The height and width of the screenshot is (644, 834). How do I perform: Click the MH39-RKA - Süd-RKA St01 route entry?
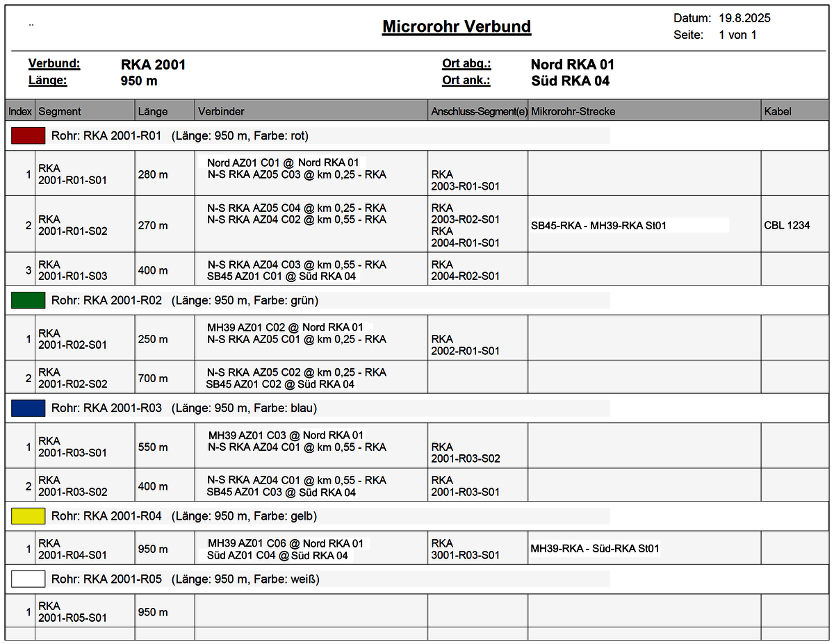click(595, 549)
